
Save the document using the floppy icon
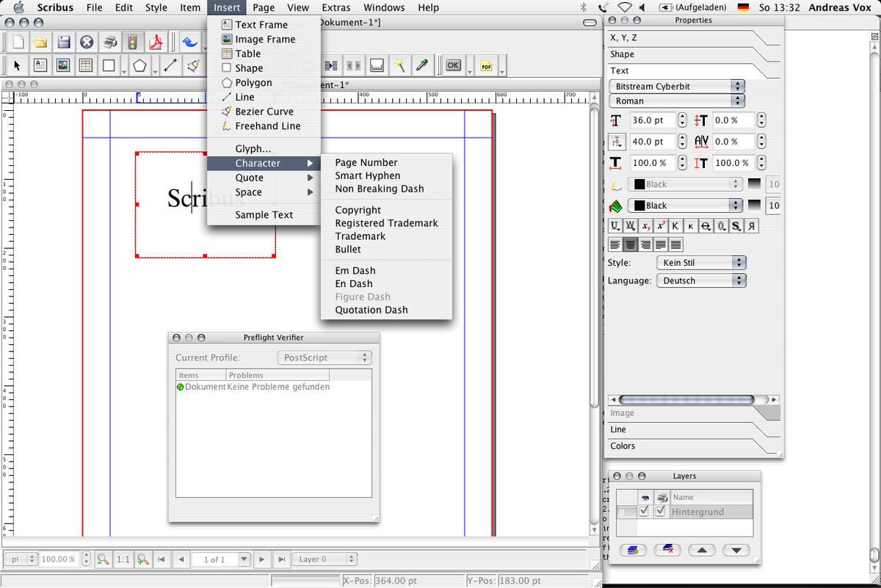point(64,42)
